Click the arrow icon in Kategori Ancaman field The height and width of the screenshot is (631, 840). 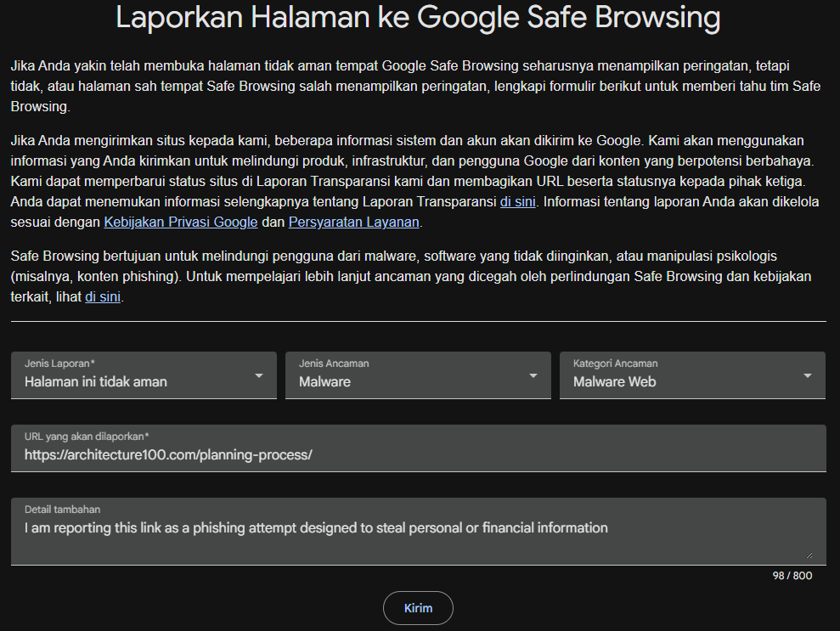808,376
